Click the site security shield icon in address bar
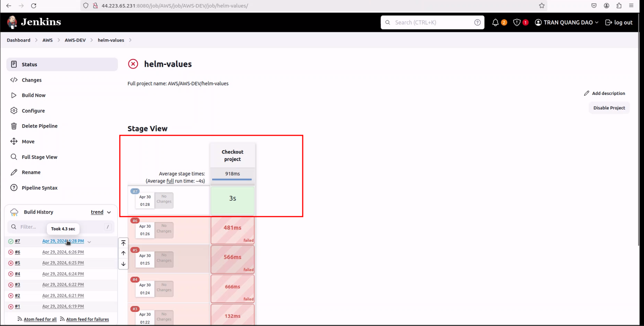The height and width of the screenshot is (326, 644). 86,6
